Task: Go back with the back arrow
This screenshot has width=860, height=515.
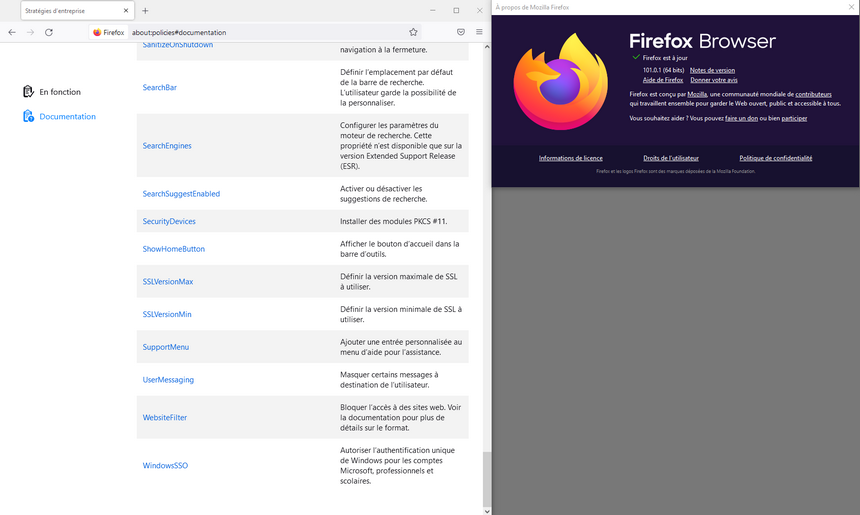Action: tap(12, 32)
